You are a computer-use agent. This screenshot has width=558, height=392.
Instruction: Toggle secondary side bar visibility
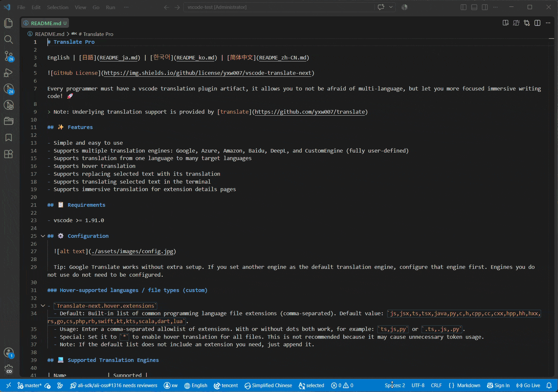click(485, 7)
